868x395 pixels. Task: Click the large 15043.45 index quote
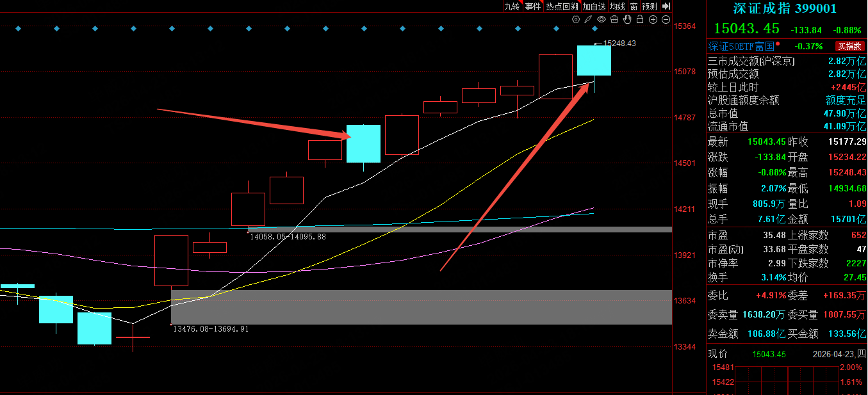pos(746,29)
